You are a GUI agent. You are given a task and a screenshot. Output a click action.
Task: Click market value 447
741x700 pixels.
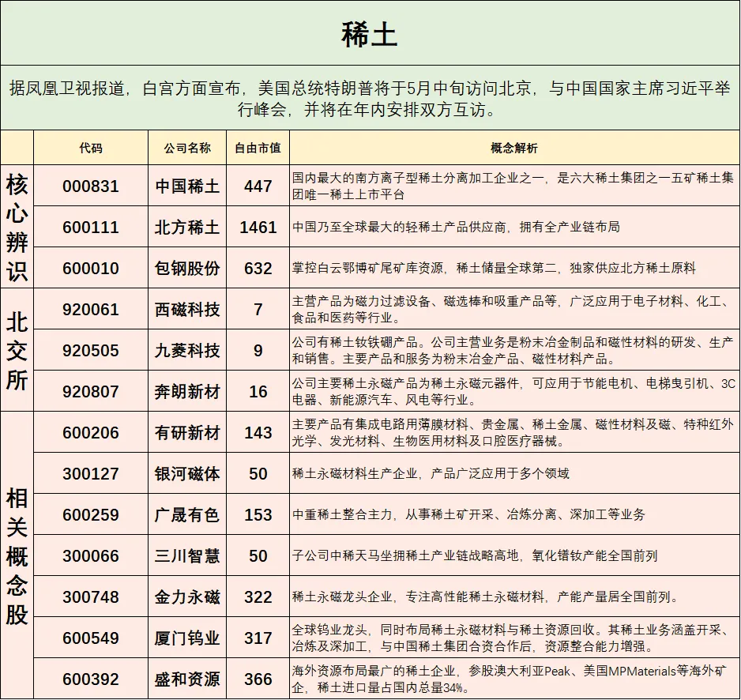click(258, 186)
